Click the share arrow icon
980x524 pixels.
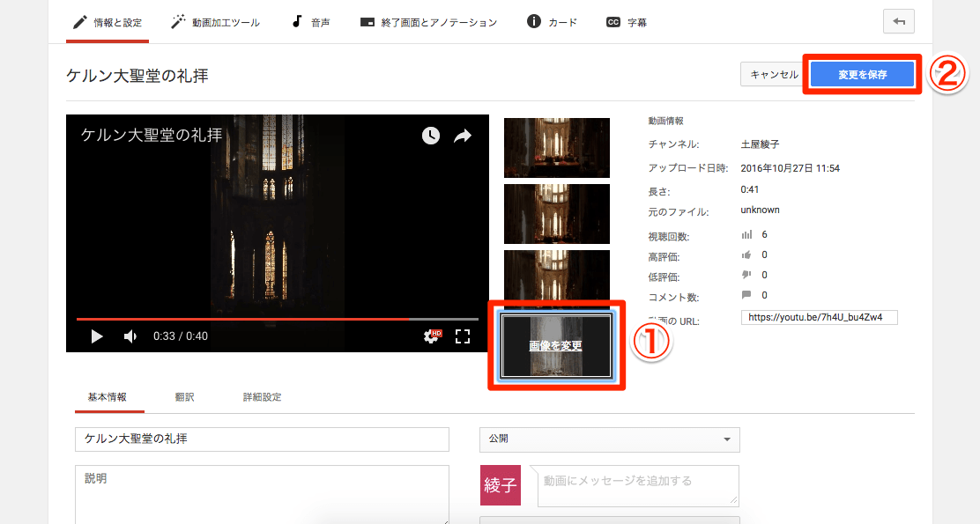(x=463, y=136)
